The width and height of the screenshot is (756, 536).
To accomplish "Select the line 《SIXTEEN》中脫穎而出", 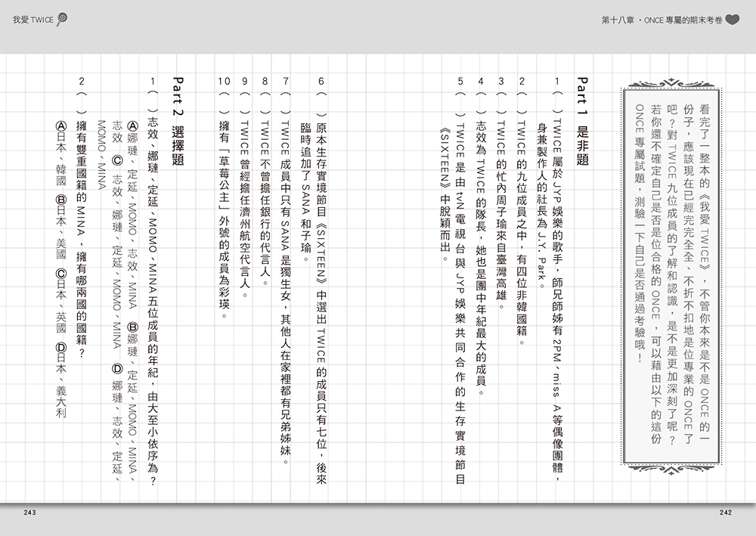I will [x=445, y=195].
